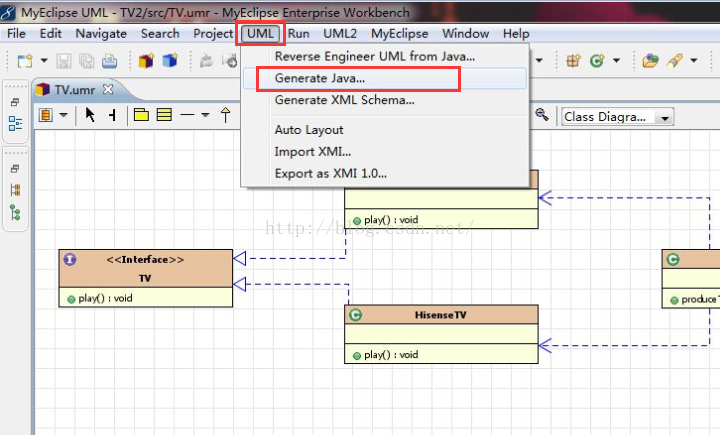The width and height of the screenshot is (720, 435).
Task: Open the Run menu
Action: (298, 34)
